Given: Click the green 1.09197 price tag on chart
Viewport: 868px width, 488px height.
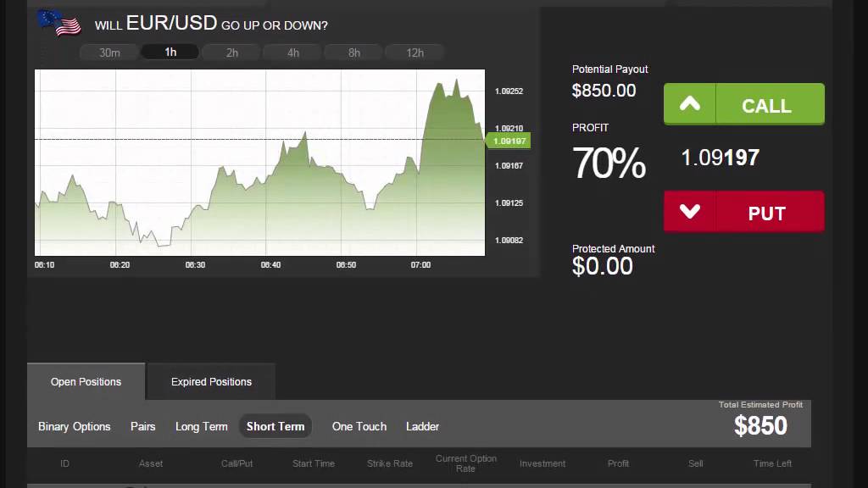Looking at the screenshot, I should pyautogui.click(x=507, y=141).
